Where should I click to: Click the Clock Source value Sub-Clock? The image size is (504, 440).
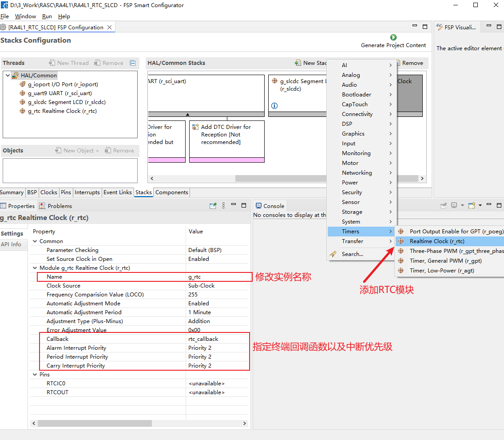(x=217, y=286)
